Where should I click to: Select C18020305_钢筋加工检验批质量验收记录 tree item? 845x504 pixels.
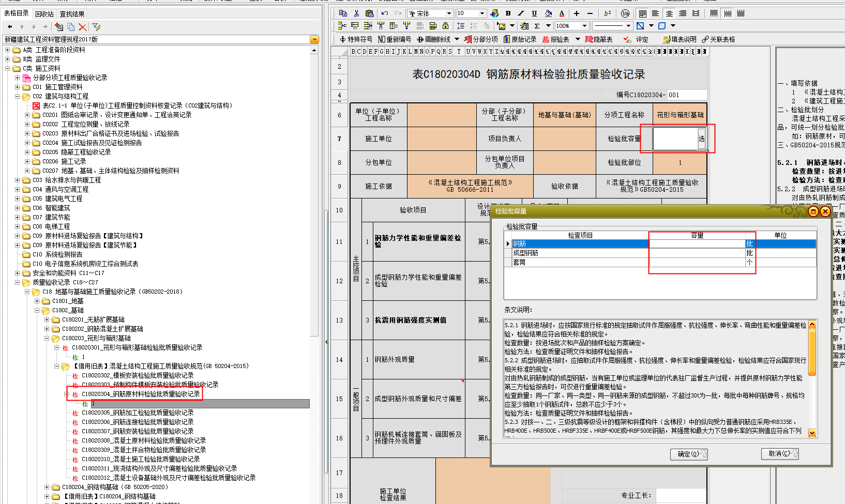[x=138, y=413]
